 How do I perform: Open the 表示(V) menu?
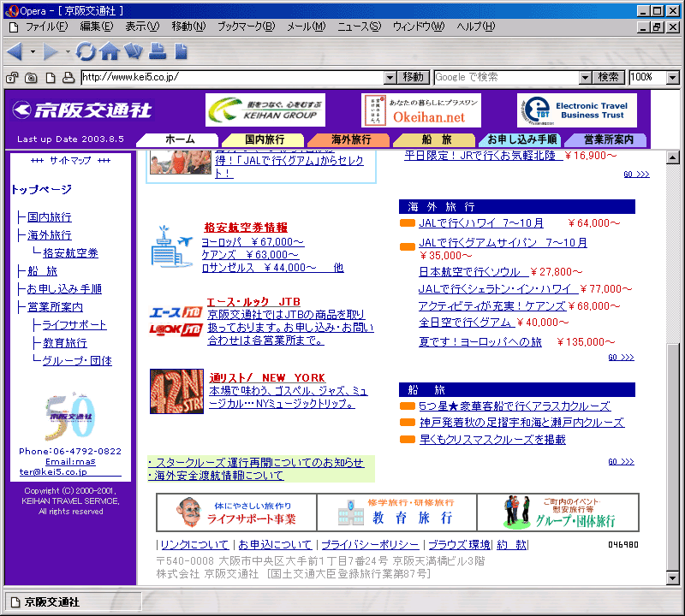[x=142, y=27]
